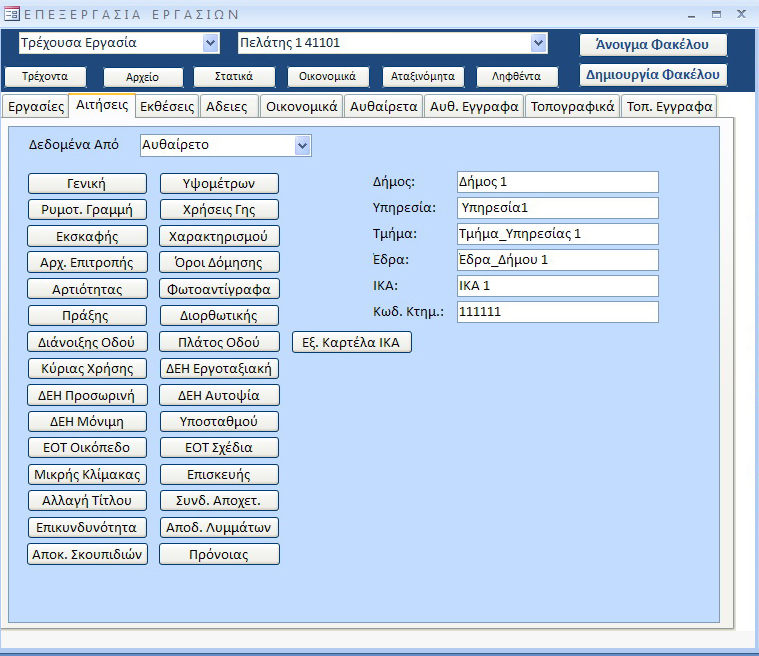Expand the Τρέχουσα Εργασία dropdown
Image resolution: width=759 pixels, height=656 pixels.
[x=210, y=43]
